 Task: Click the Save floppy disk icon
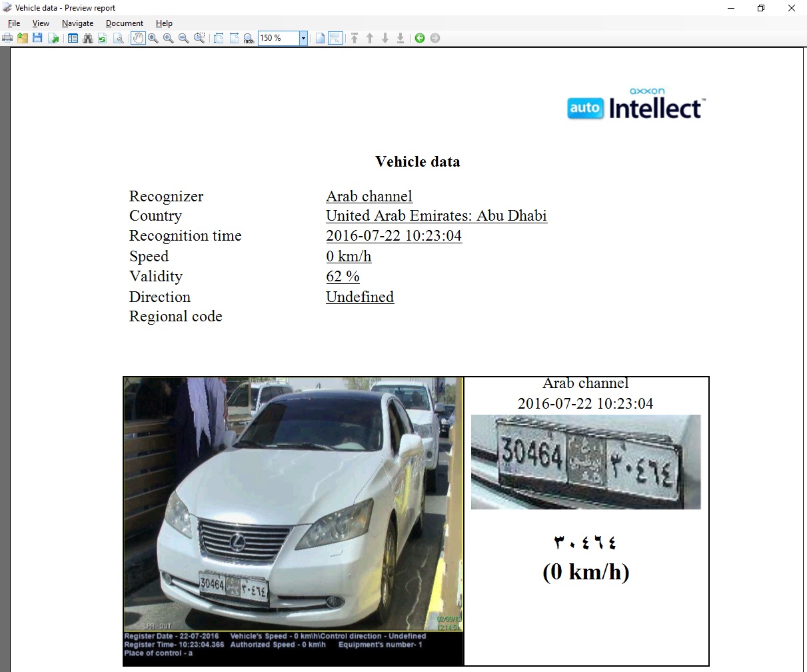coord(37,38)
